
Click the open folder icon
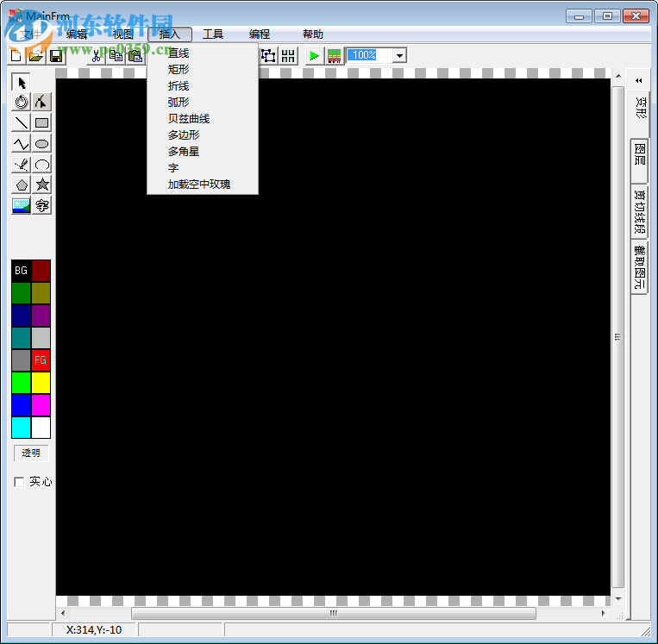pos(36,55)
